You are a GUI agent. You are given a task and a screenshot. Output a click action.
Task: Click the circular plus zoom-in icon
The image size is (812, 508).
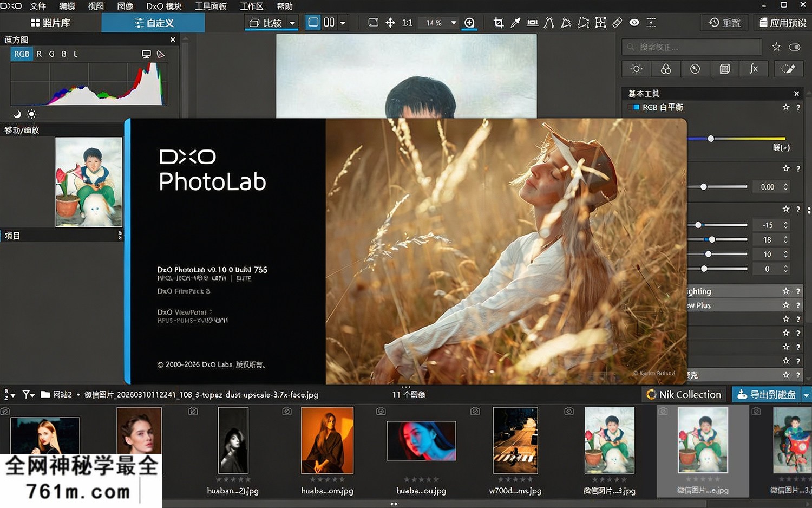point(469,23)
